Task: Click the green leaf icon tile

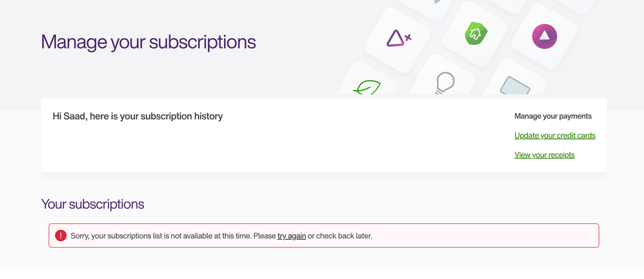Action: (x=367, y=88)
